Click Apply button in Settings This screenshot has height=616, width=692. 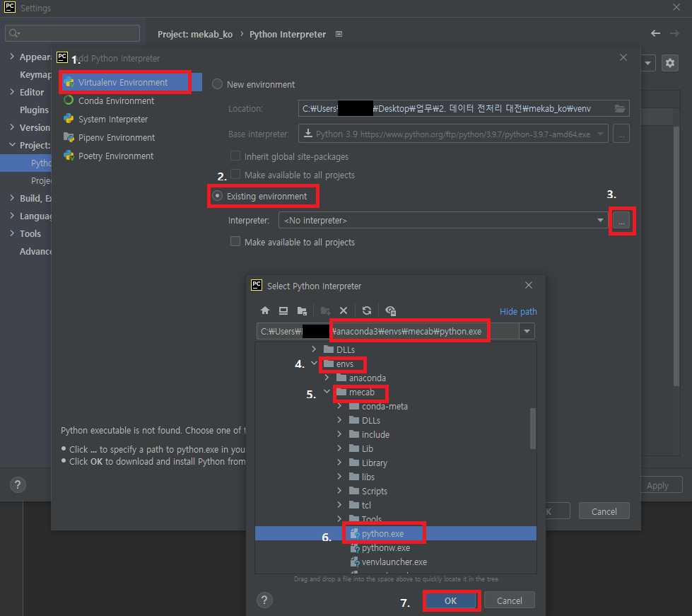pyautogui.click(x=657, y=485)
